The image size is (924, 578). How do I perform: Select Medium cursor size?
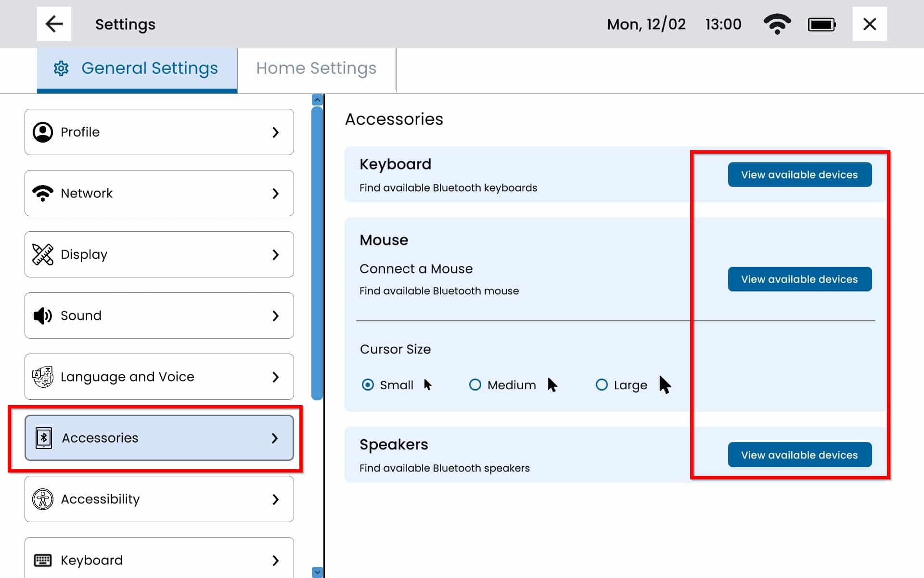475,385
